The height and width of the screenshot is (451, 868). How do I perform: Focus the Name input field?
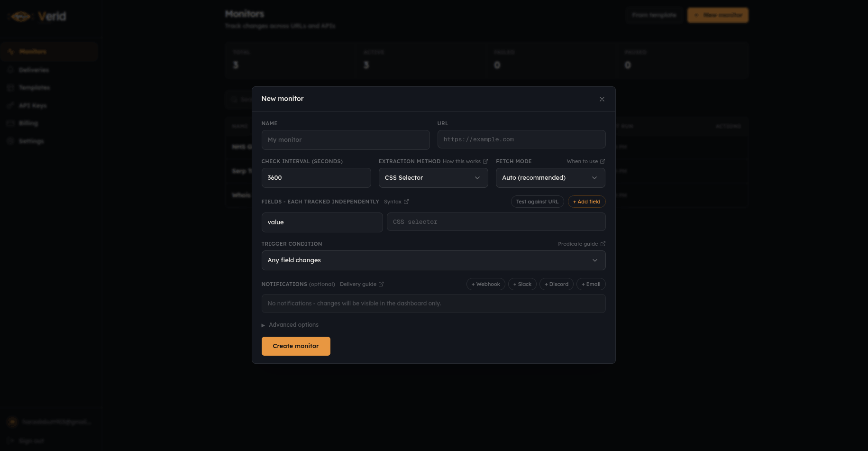pyautogui.click(x=346, y=140)
